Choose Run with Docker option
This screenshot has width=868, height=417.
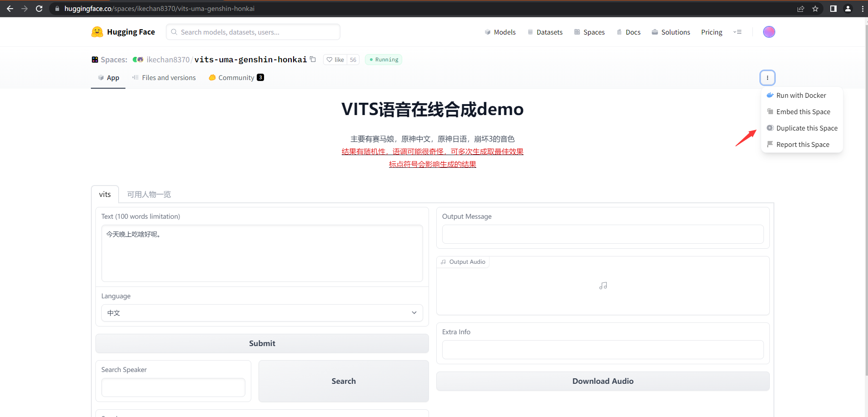[x=801, y=95]
